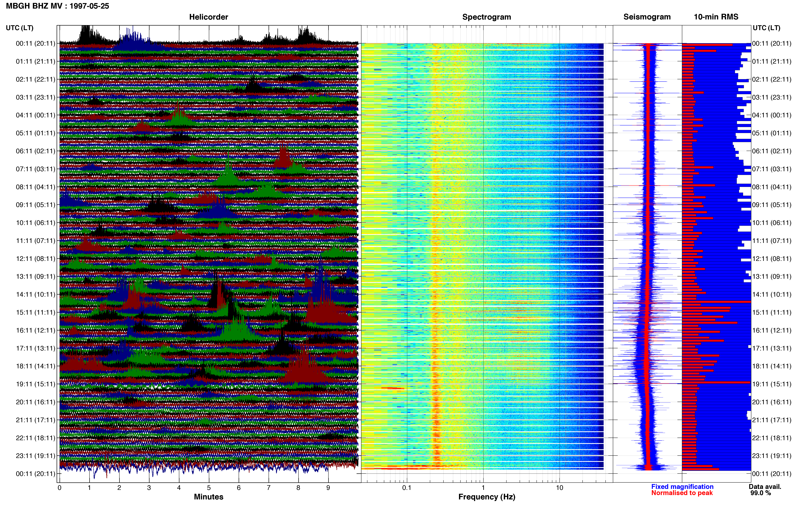The image size is (812, 508).
Task: Click the '1' tick under the Spectrogram axis
Action: [483, 487]
